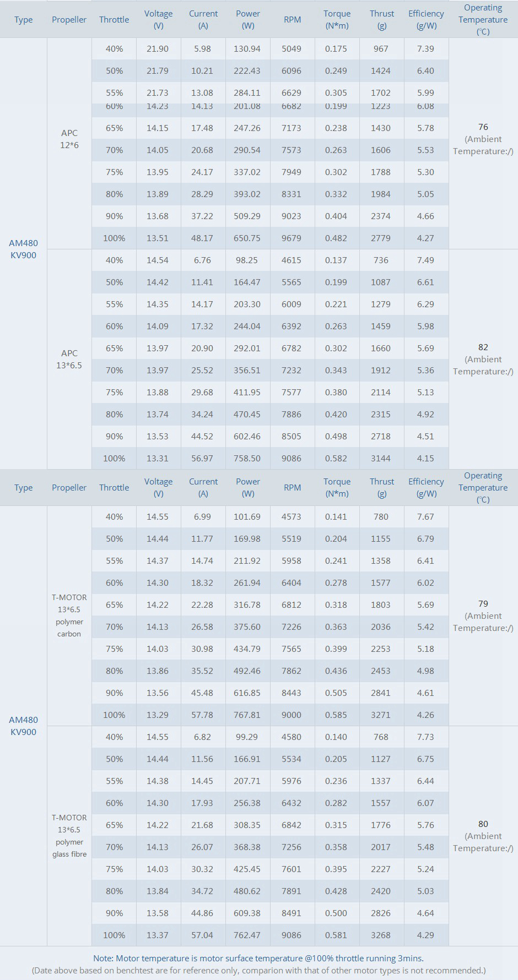518x980 pixels.
Task: Click the AM480 KV900 link in upper table
Action: pos(23,249)
